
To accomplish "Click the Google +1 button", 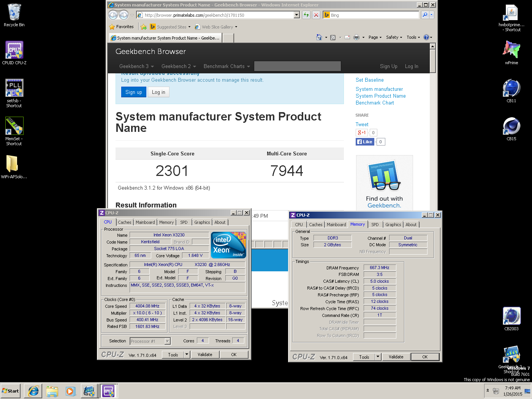I will point(361,133).
